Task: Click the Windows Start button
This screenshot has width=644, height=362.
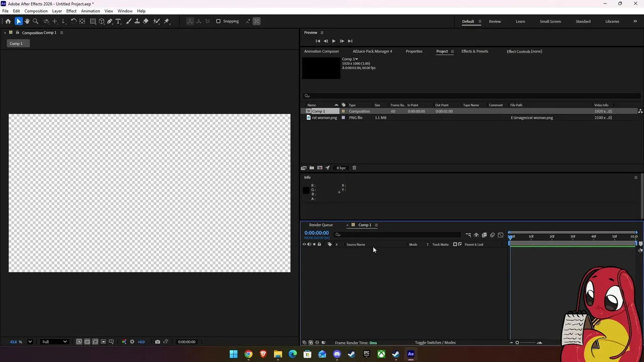Action: pos(233,354)
